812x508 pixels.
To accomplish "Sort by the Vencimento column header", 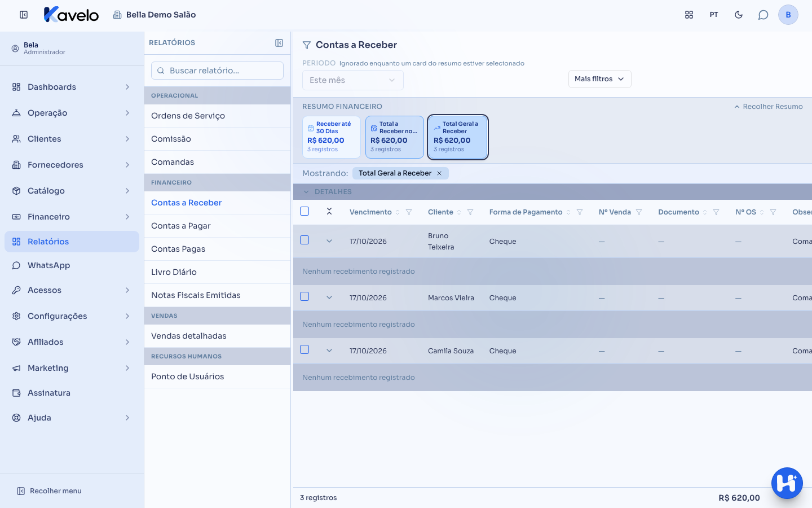I will 374,212.
